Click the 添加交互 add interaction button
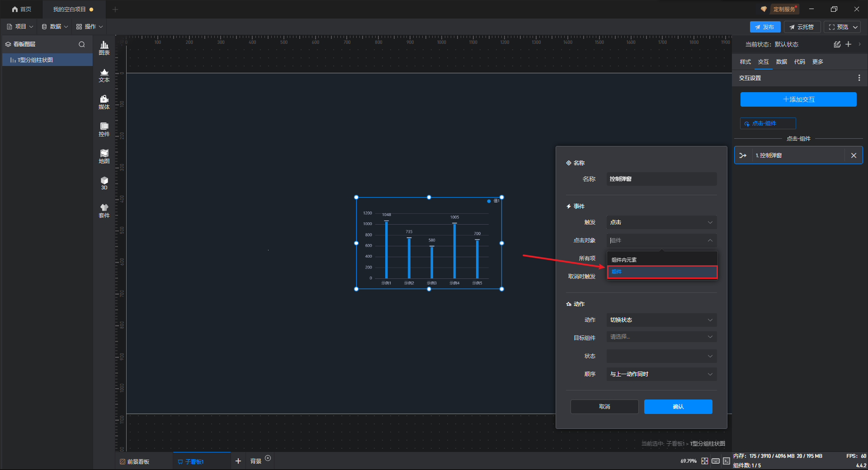The image size is (868, 470). [x=798, y=99]
